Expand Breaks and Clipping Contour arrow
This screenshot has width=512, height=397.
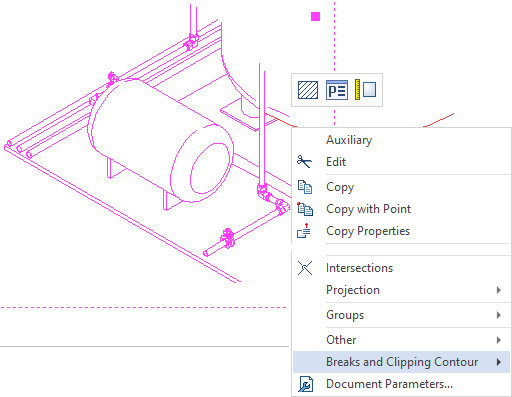tap(499, 362)
